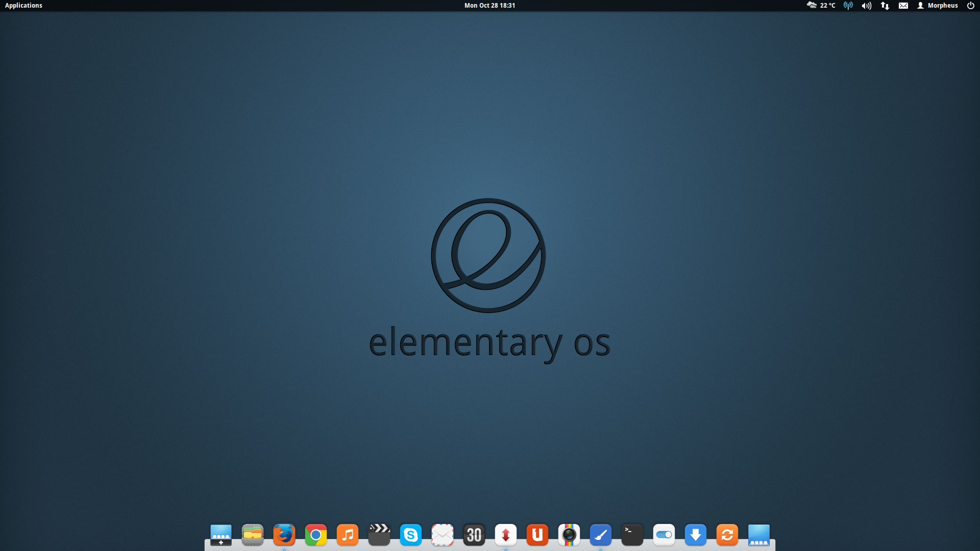Open the wireless network indicator

point(848,6)
